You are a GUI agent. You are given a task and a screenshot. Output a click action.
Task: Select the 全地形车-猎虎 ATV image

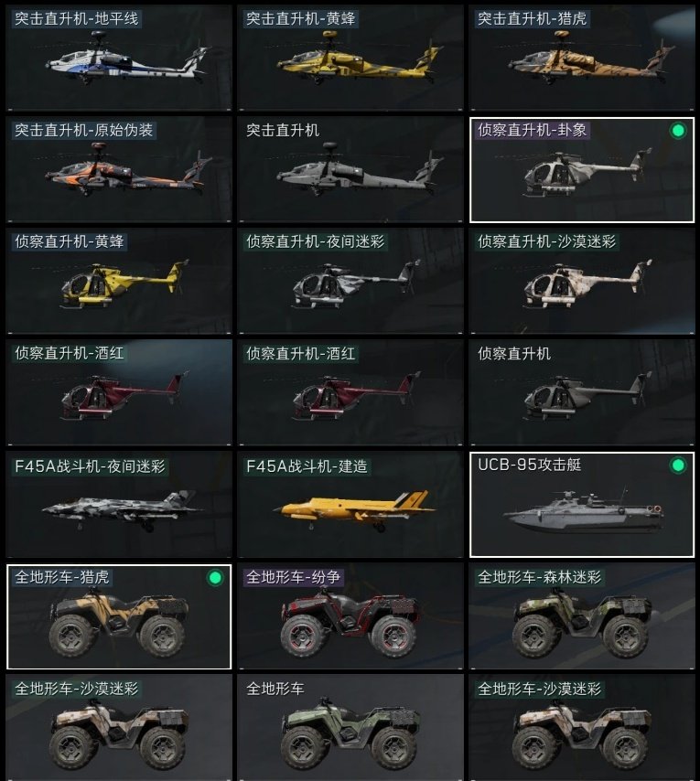coord(119,622)
